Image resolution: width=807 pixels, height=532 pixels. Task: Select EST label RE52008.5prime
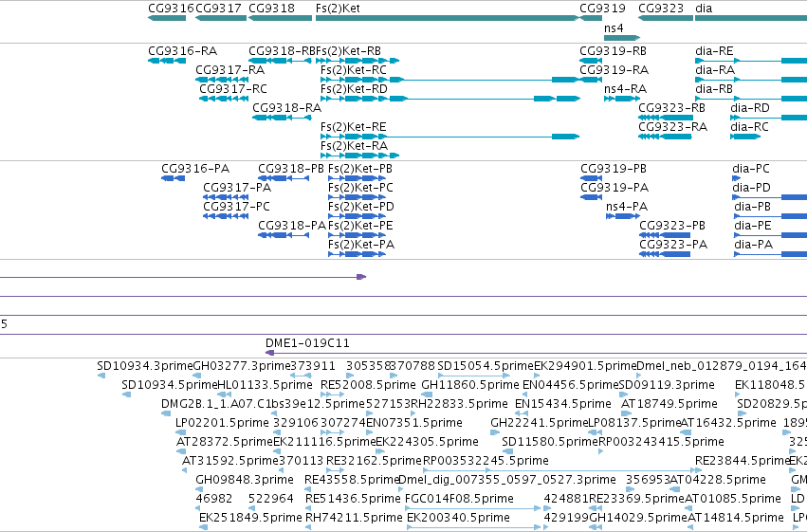pyautogui.click(x=368, y=385)
